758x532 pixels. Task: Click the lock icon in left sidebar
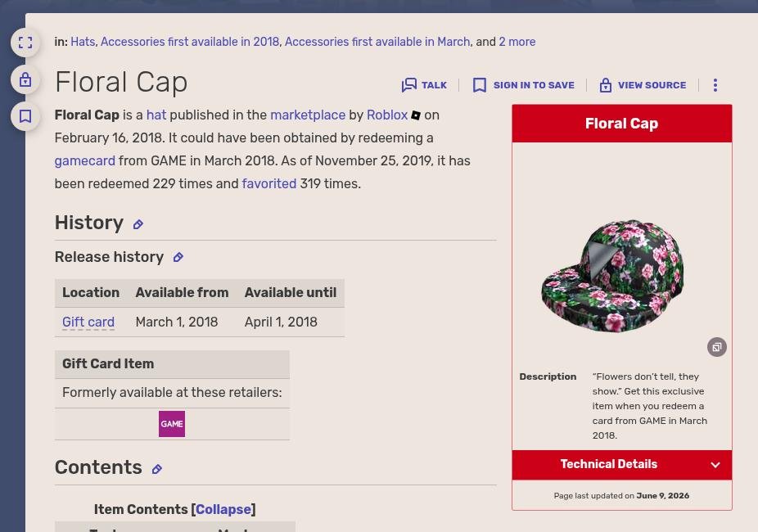(x=25, y=79)
